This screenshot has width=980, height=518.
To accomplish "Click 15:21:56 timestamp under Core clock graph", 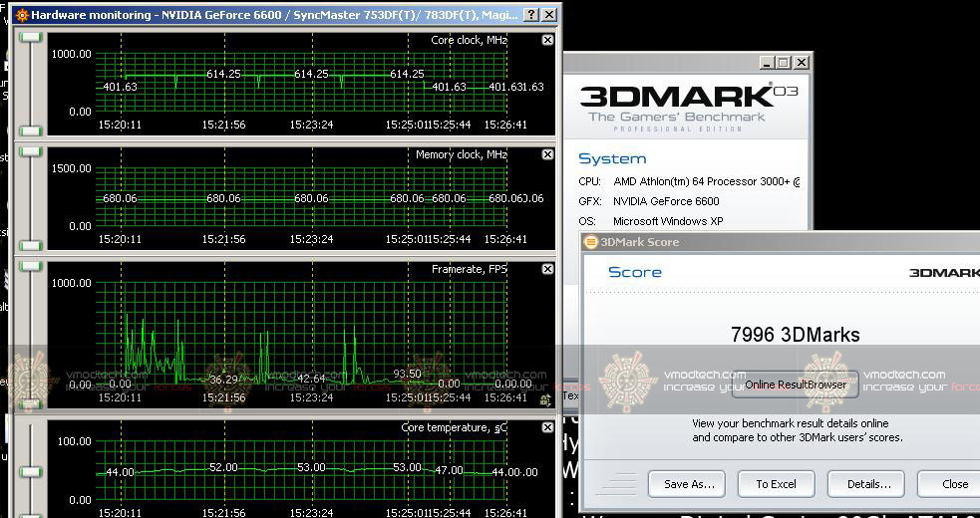I will click(x=223, y=125).
